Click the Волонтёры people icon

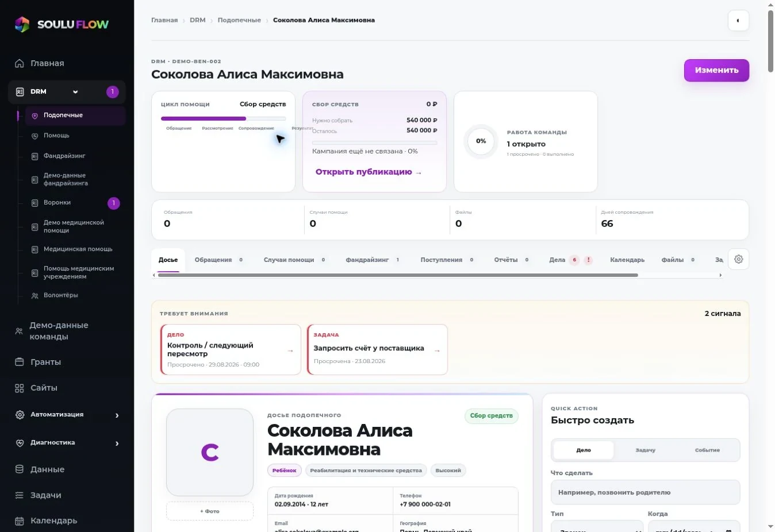click(34, 295)
